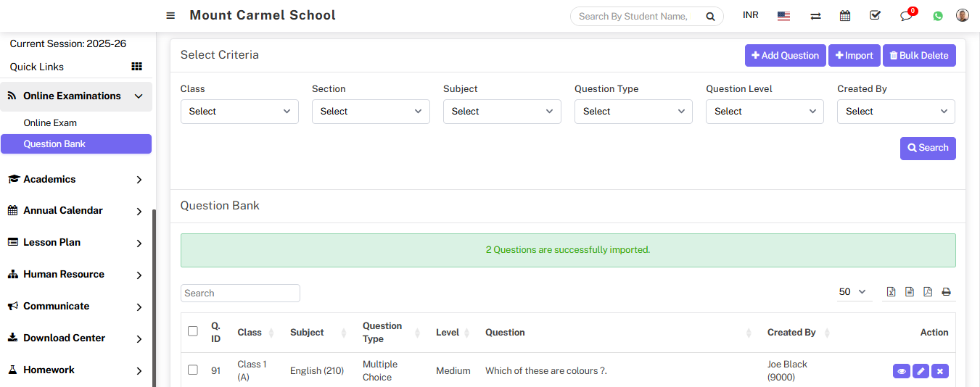Export question list to Excel
The height and width of the screenshot is (387, 980).
[x=892, y=292]
